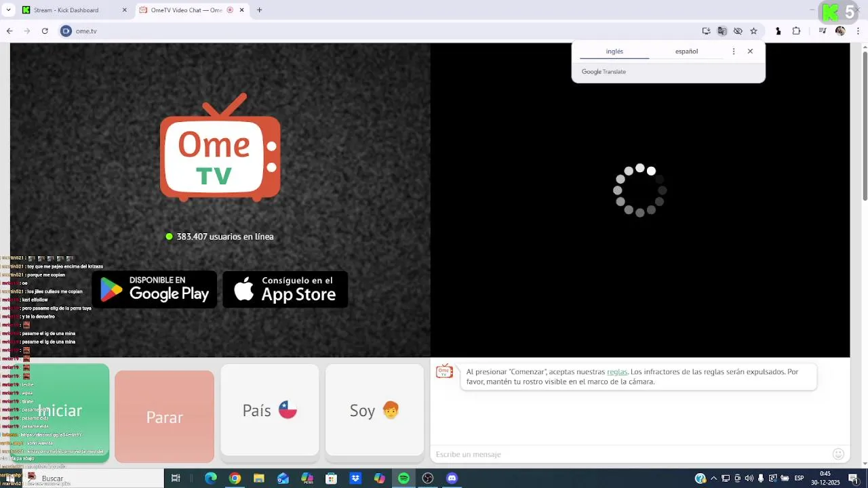
Task: Close the Stream - Kick Dashboard tab
Action: [x=124, y=10]
